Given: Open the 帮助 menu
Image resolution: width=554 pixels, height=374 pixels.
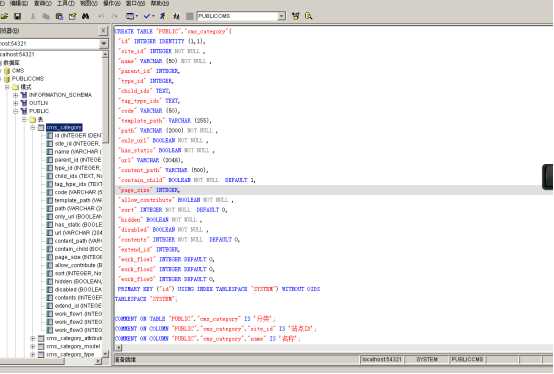Looking at the screenshot, I should [160, 3].
